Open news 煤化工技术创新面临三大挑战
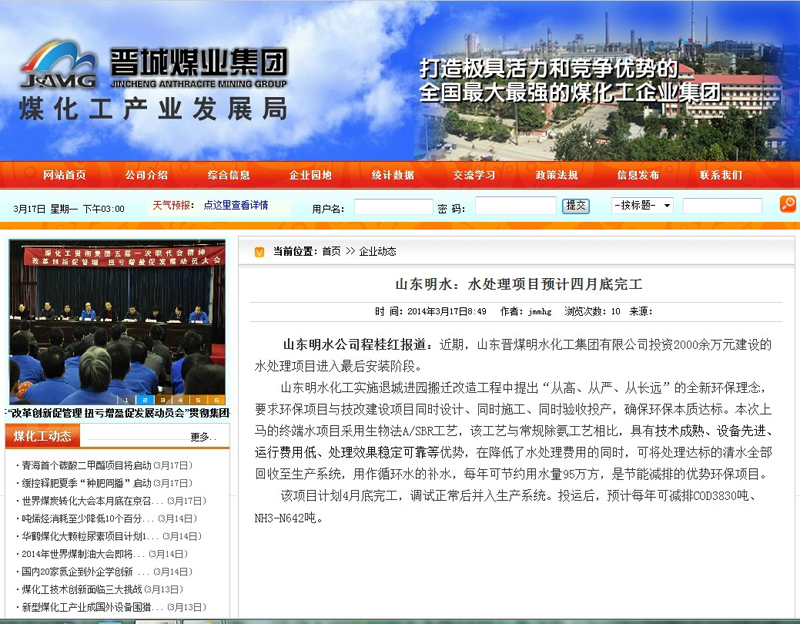Viewport: 800px width, 624px height. pyautogui.click(x=82, y=589)
